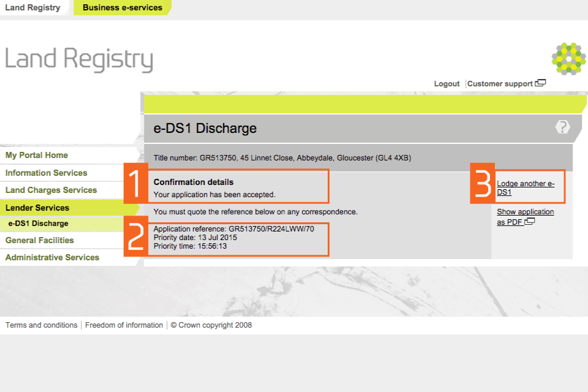This screenshot has height=392, width=588.
Task: Select Lender Services in sidebar
Action: tap(37, 208)
